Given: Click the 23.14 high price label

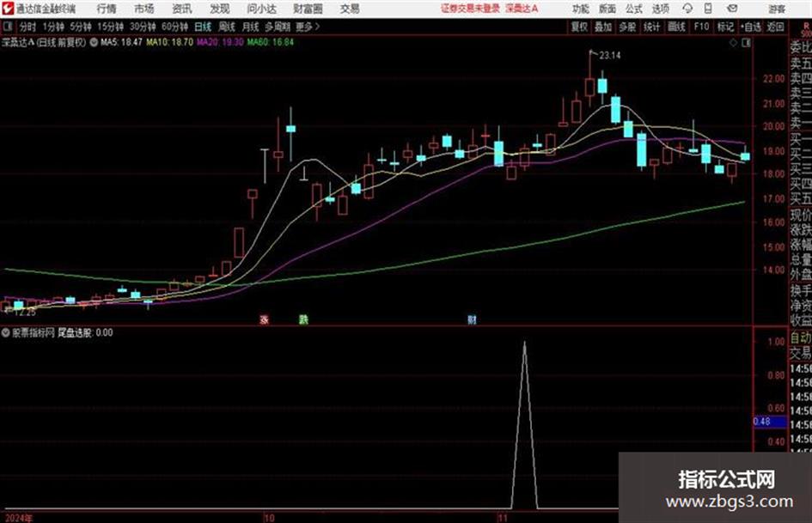Looking at the screenshot, I should tap(609, 56).
